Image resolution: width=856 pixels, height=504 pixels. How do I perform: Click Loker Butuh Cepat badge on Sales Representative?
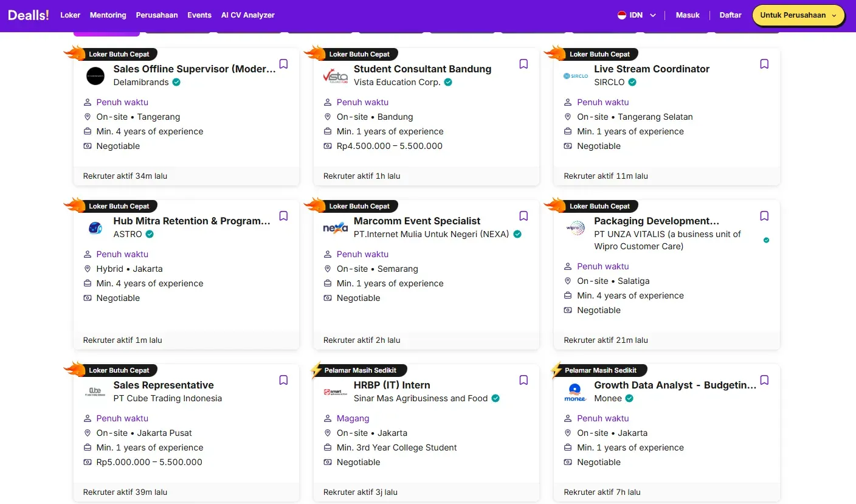[119, 370]
